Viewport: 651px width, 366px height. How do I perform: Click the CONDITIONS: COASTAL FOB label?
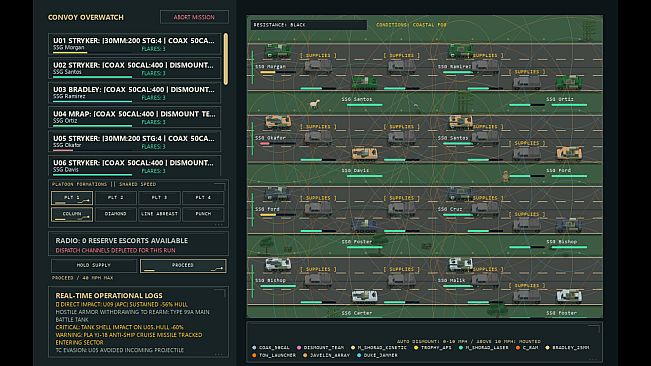(x=411, y=25)
